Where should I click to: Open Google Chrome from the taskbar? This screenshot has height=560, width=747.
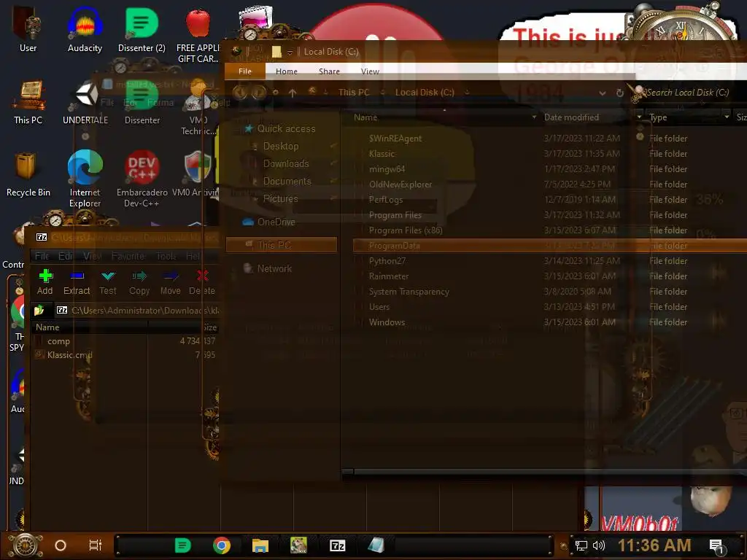tap(222, 545)
